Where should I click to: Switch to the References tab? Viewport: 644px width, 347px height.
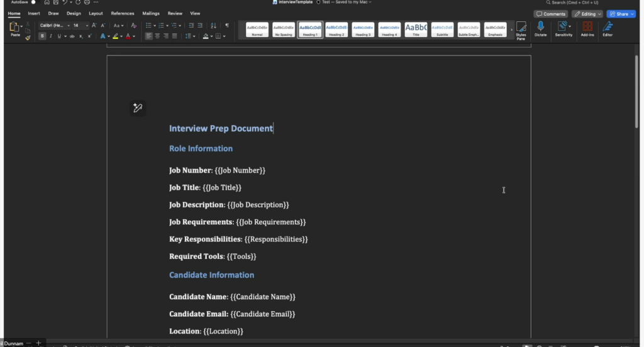pyautogui.click(x=122, y=13)
